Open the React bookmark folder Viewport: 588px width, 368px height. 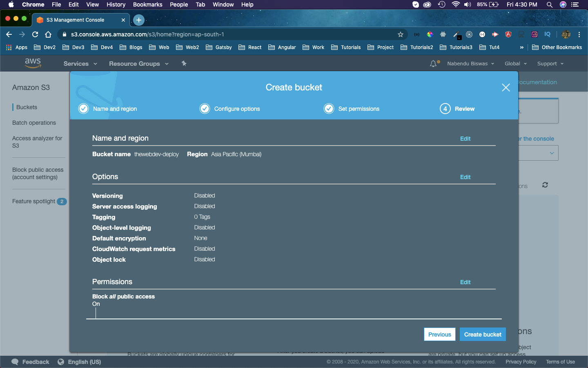[x=250, y=47]
